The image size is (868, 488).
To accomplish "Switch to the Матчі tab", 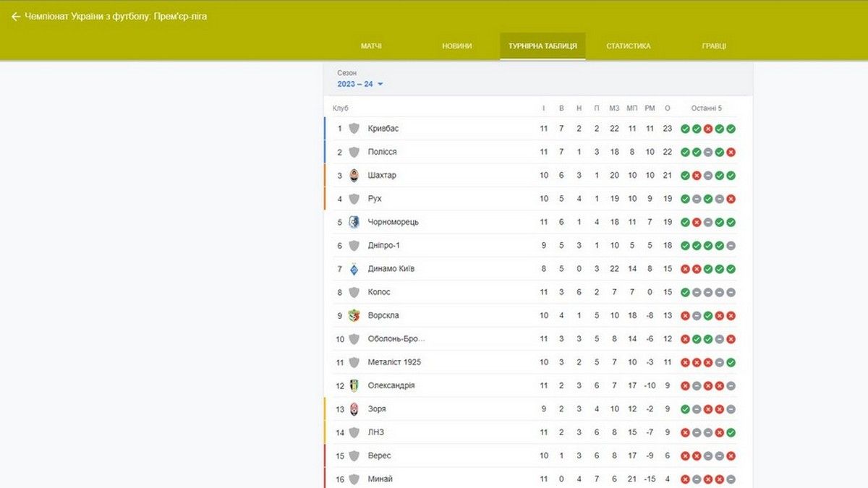I will pos(371,46).
